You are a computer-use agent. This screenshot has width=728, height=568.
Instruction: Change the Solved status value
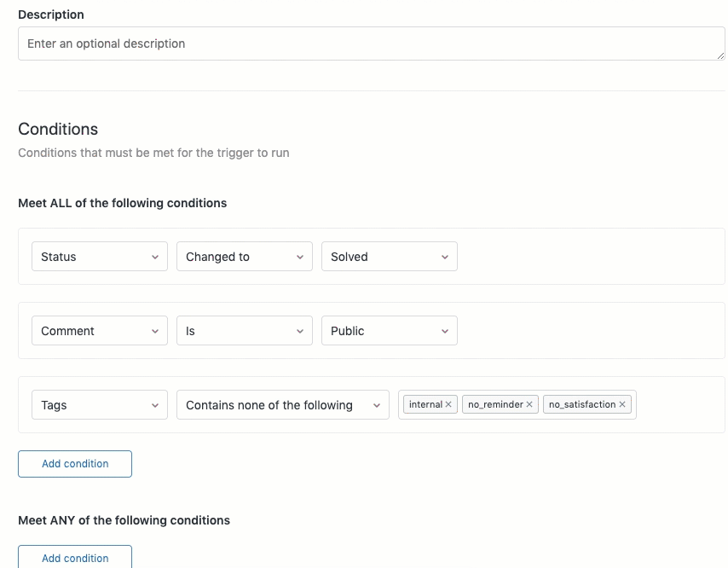pos(389,256)
